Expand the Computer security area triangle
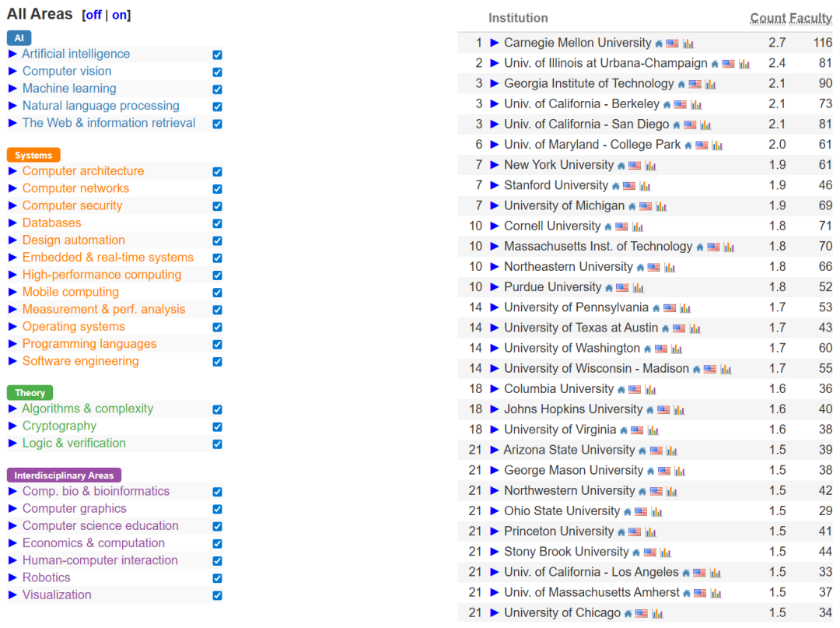 (x=12, y=205)
